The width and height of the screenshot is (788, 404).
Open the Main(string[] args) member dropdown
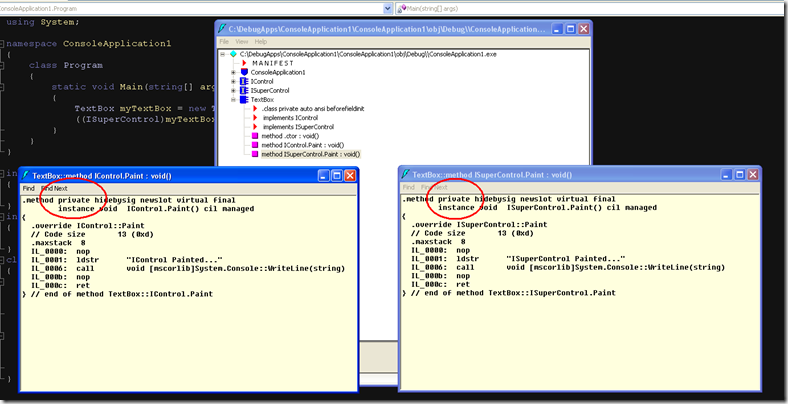(592, 9)
